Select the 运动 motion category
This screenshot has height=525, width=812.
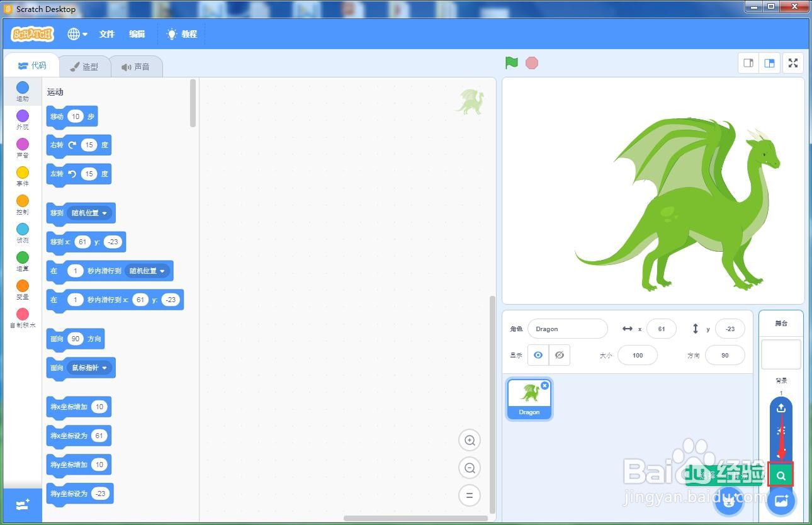[x=23, y=91]
